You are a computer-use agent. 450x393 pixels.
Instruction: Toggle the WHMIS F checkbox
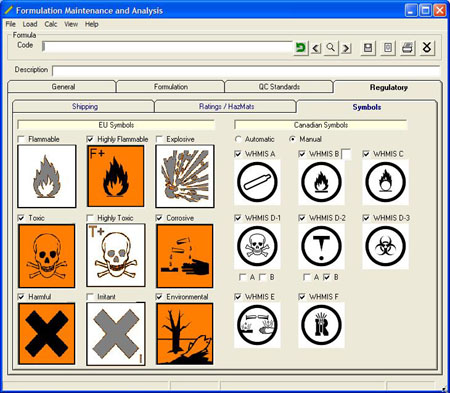click(x=302, y=297)
